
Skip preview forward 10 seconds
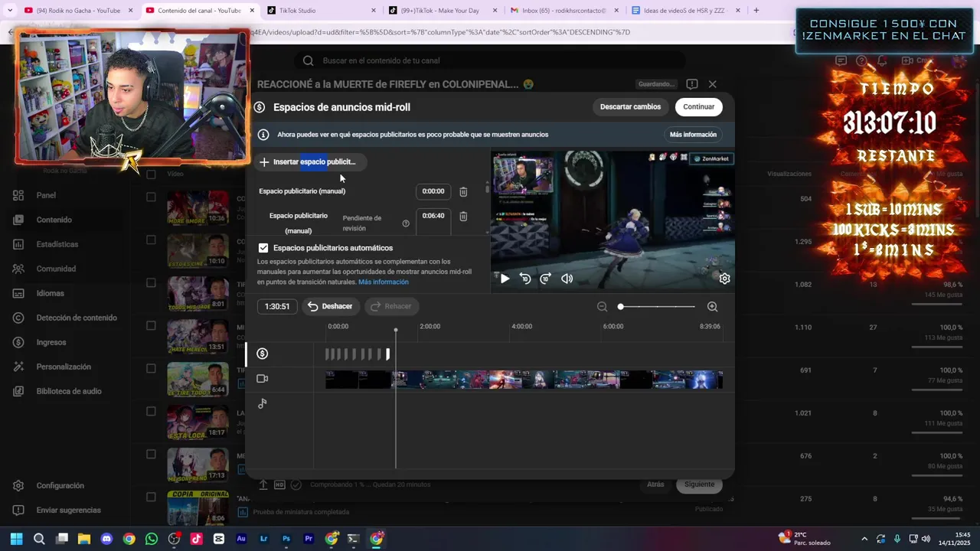click(x=545, y=279)
